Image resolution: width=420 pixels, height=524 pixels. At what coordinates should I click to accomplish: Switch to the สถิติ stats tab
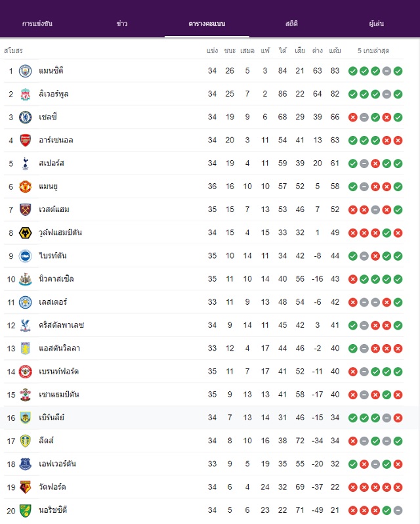point(291,24)
